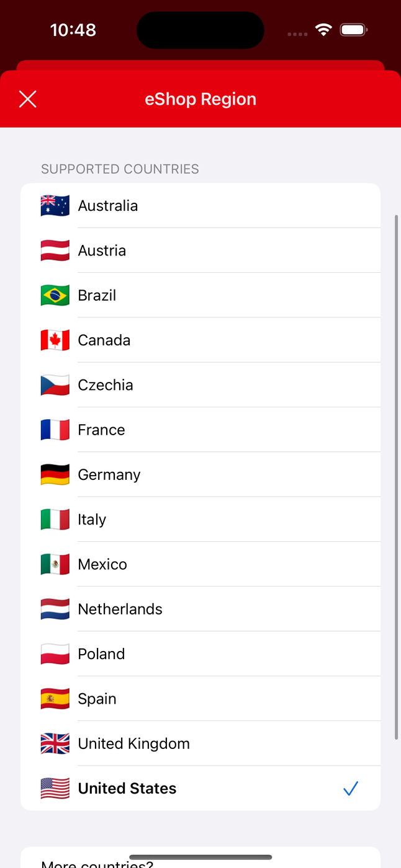401x868 pixels.
Task: Tap the United Kingdom flag icon
Action: [55, 743]
